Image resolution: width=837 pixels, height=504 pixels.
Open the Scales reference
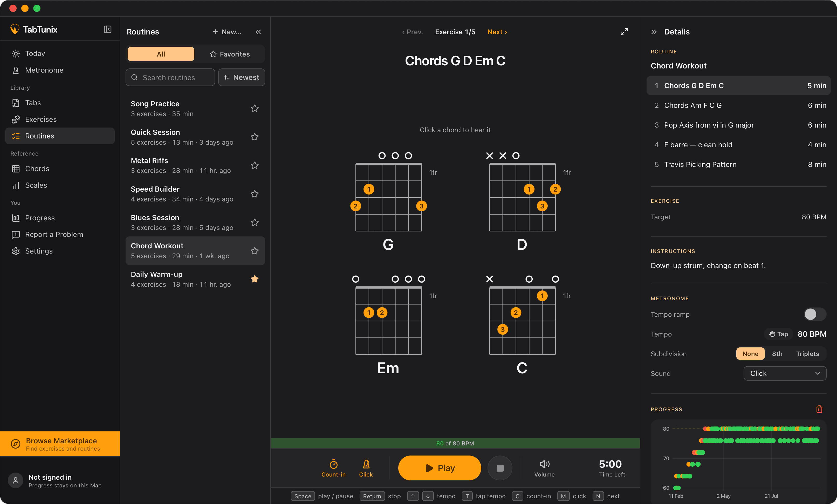tap(60, 185)
